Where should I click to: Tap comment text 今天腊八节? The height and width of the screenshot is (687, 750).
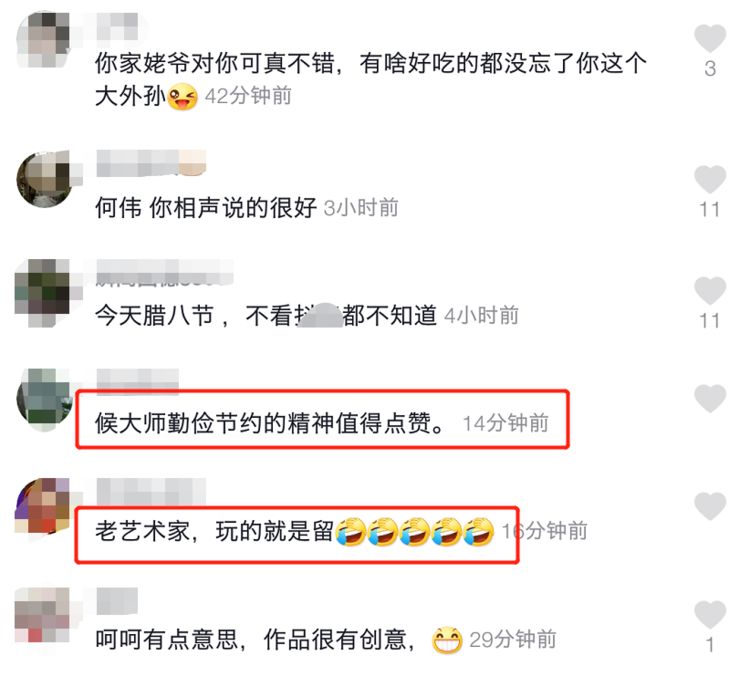154,316
